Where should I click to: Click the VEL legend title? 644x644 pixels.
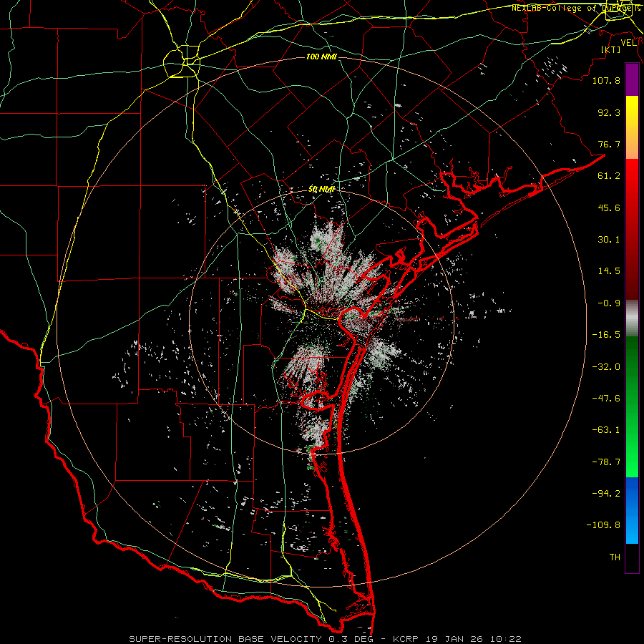[x=628, y=43]
